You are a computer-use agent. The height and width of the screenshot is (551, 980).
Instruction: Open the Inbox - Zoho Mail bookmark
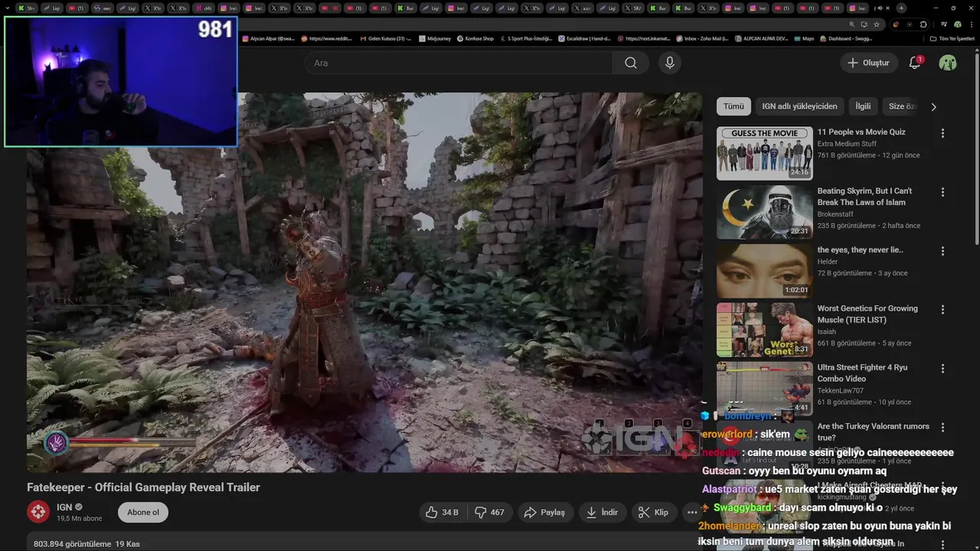pyautogui.click(x=702, y=38)
